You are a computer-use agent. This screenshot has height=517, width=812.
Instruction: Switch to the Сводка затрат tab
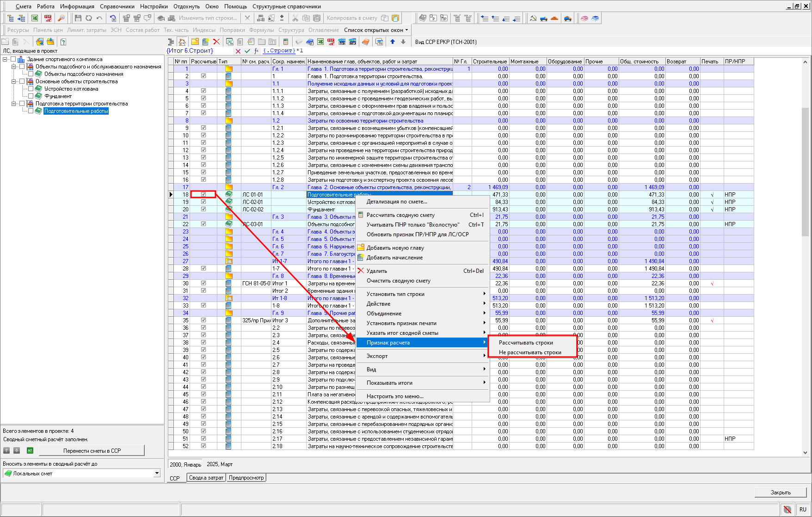206,478
